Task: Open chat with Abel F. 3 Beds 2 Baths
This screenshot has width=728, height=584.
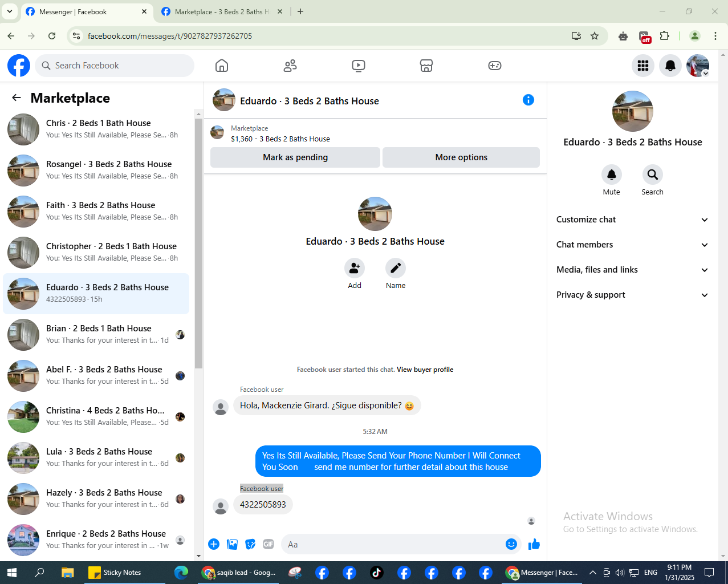Action: tap(96, 376)
